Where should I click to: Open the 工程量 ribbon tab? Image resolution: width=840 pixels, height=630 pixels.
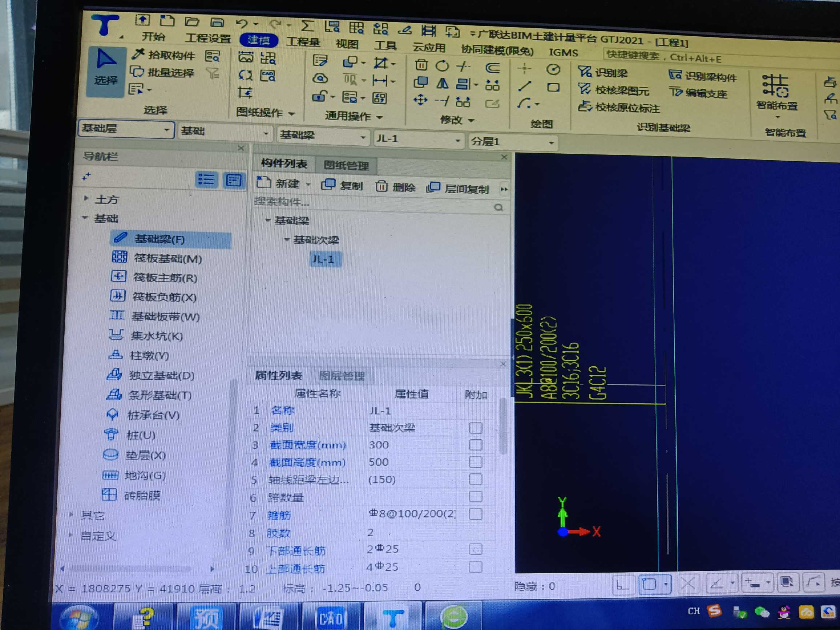click(303, 41)
